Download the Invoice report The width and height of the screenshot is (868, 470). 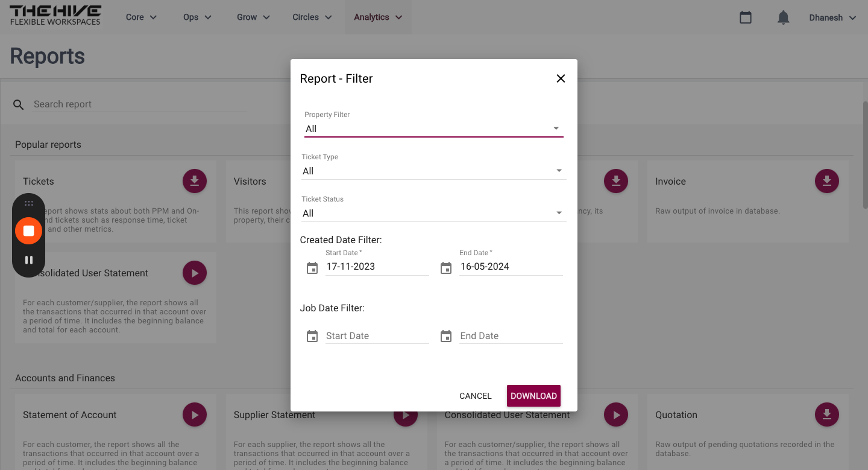pos(827,181)
